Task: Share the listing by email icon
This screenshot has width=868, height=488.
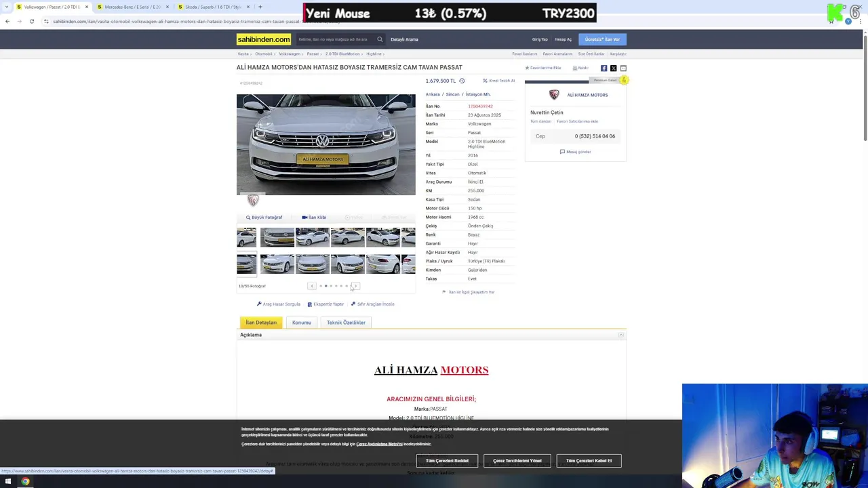Action: click(623, 68)
